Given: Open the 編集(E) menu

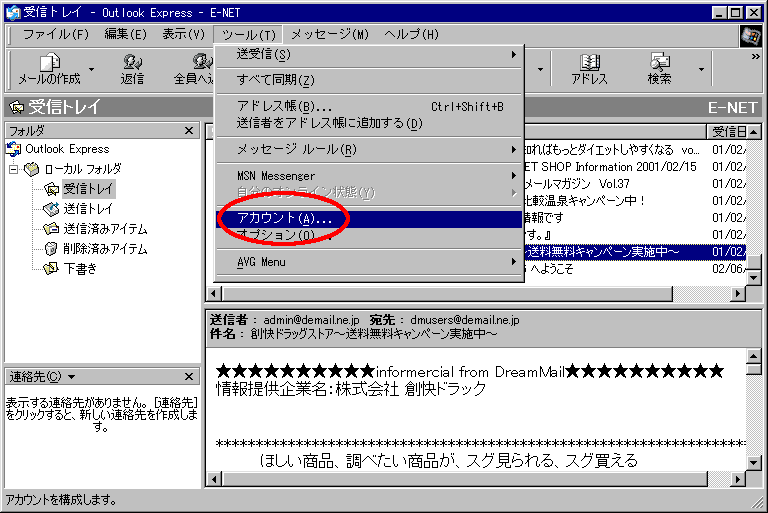Looking at the screenshot, I should (125, 34).
